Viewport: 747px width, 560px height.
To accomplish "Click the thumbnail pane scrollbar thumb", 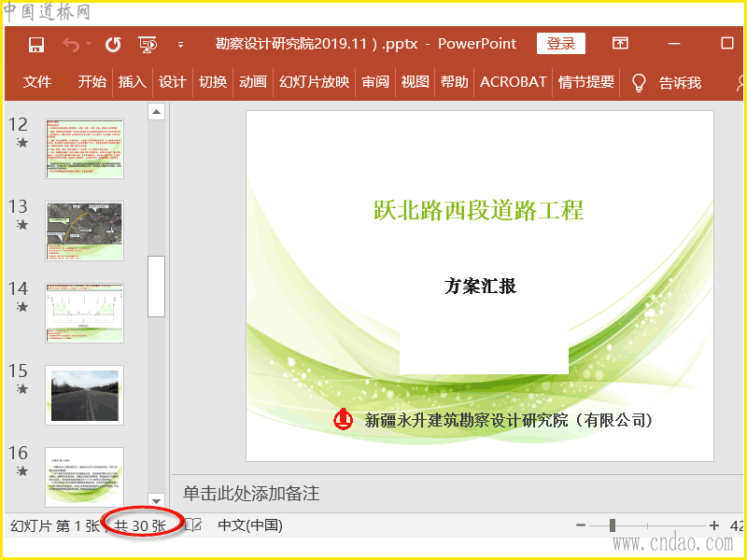I will point(156,287).
